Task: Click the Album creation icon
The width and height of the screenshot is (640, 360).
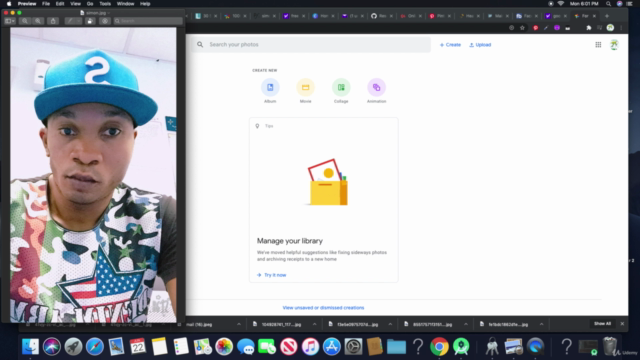Action: click(x=270, y=87)
